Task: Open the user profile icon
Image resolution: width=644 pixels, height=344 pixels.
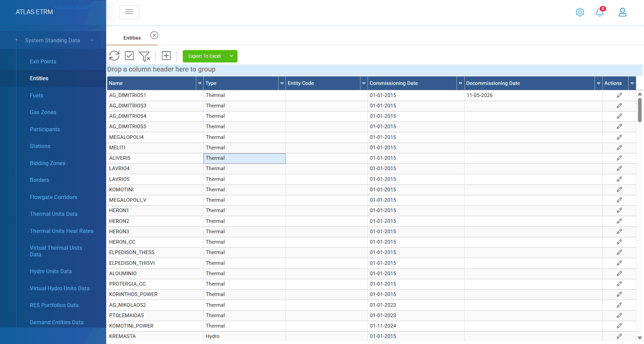Action: pos(622,12)
